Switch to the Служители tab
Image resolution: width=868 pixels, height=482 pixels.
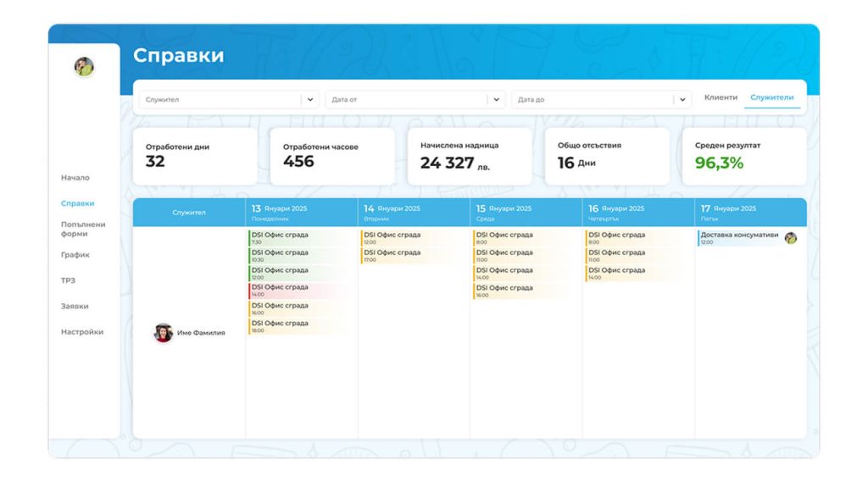click(771, 97)
